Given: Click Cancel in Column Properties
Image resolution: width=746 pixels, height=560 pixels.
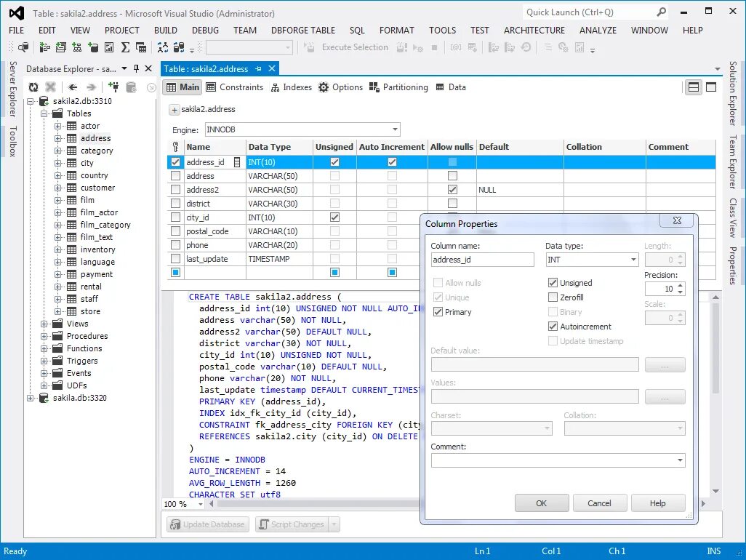Looking at the screenshot, I should [x=599, y=503].
